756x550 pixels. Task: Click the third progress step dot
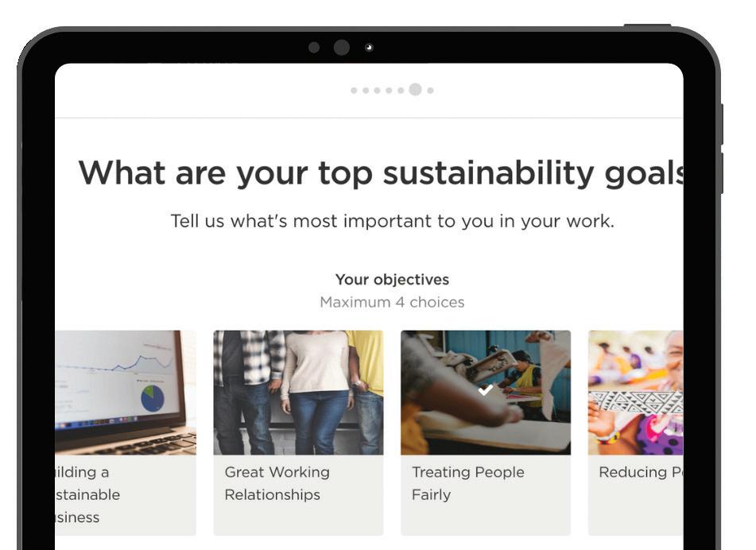click(377, 91)
